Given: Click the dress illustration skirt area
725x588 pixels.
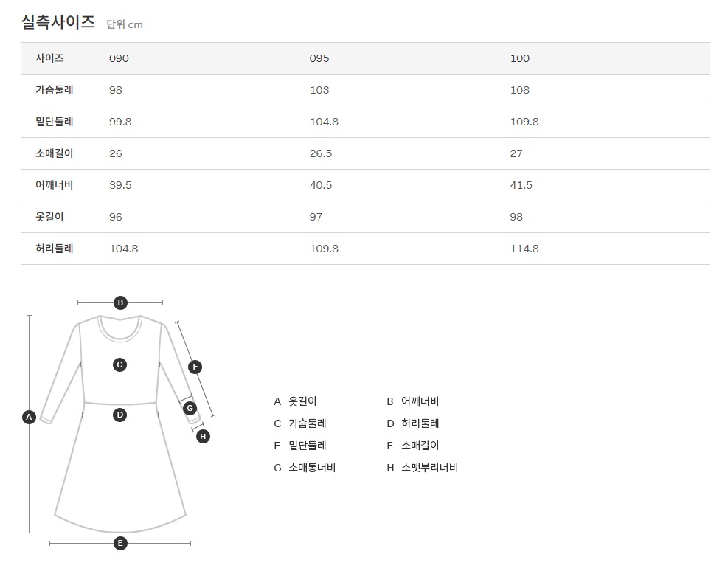Looking at the screenshot, I should 120,480.
